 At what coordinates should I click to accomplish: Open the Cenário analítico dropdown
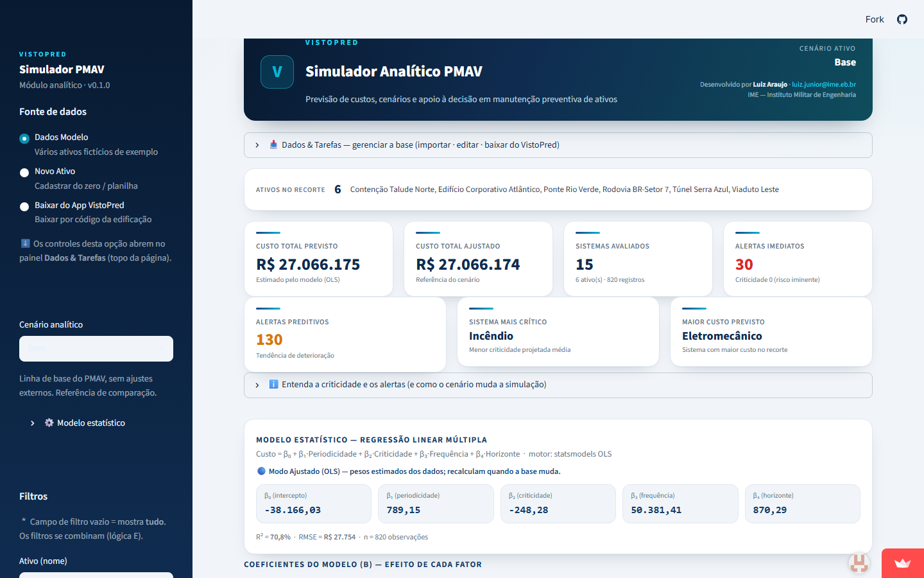96,348
